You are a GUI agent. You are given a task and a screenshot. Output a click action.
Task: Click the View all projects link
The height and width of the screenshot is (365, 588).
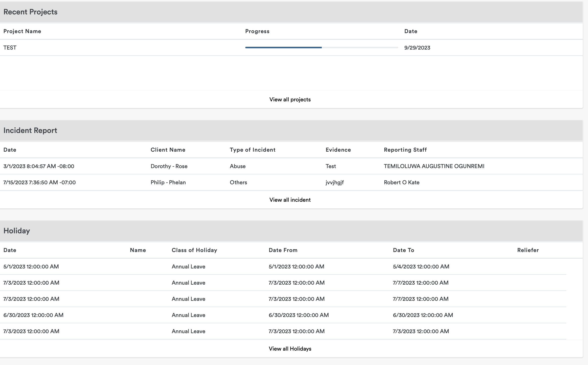click(x=290, y=100)
